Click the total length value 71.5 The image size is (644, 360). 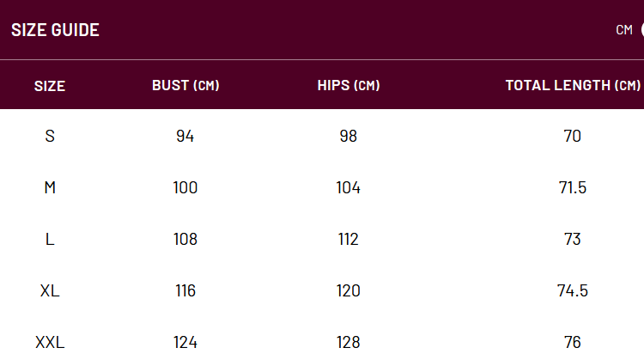coord(573,188)
